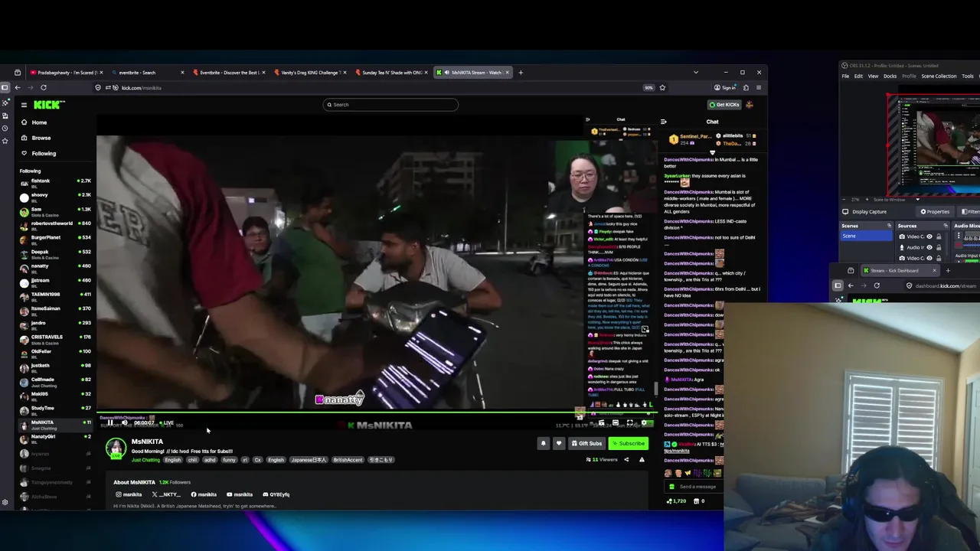Open browser application menu
The image size is (980, 551).
pos(759,88)
